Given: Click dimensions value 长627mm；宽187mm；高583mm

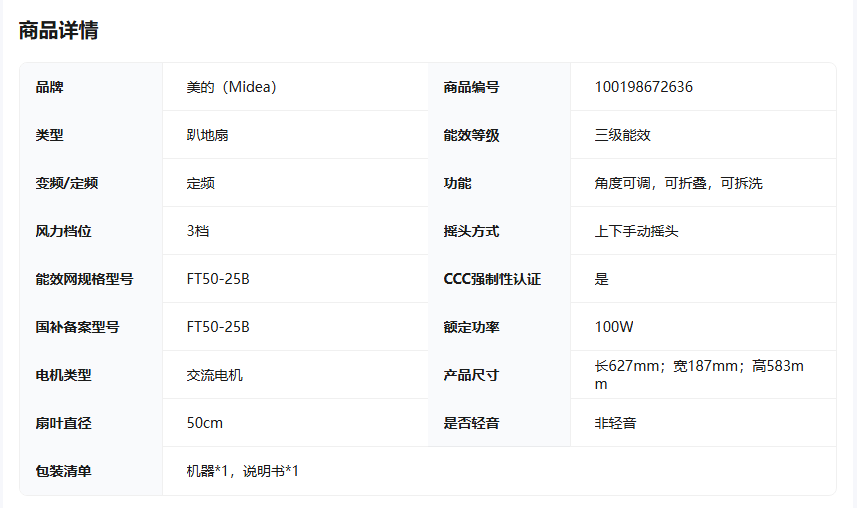Looking at the screenshot, I should 699,375.
